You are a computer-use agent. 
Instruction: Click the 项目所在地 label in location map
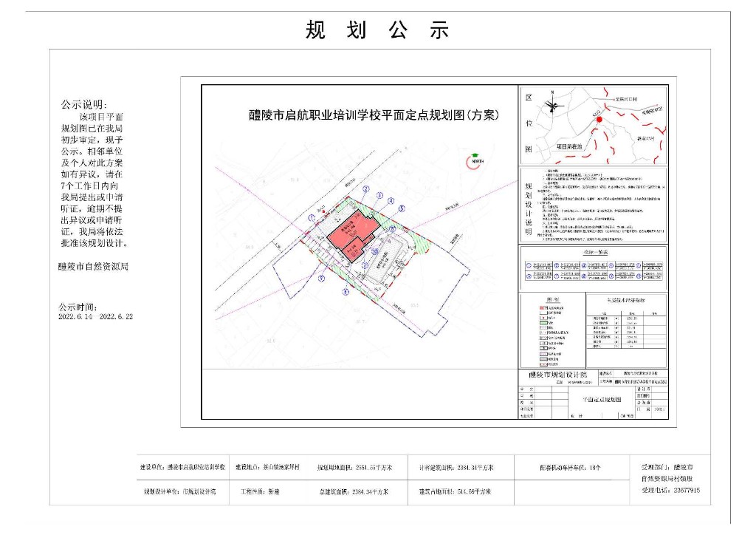569,147
